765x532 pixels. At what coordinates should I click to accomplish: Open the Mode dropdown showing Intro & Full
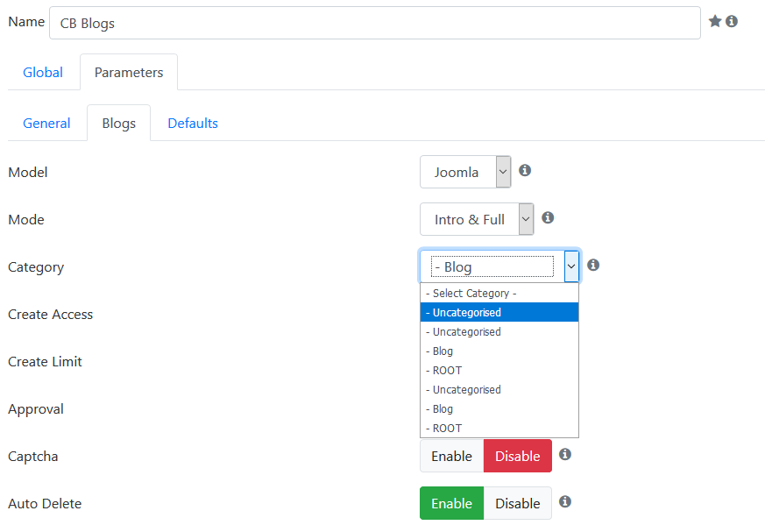click(477, 219)
